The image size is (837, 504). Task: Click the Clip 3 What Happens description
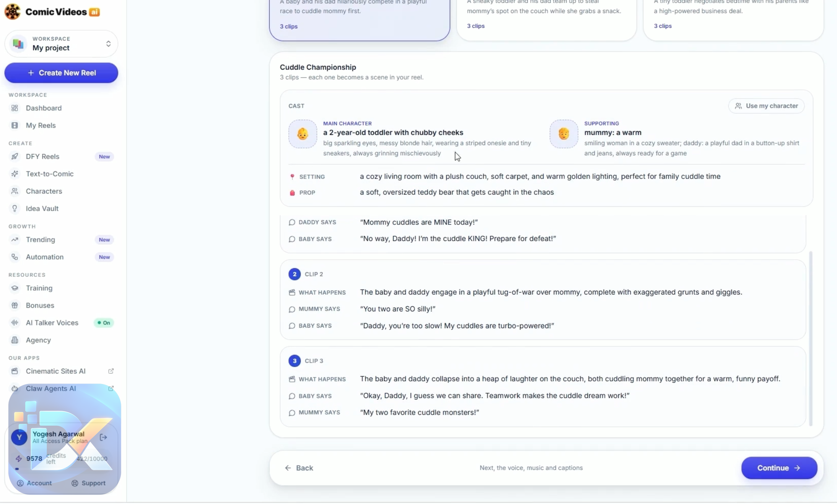point(570,379)
